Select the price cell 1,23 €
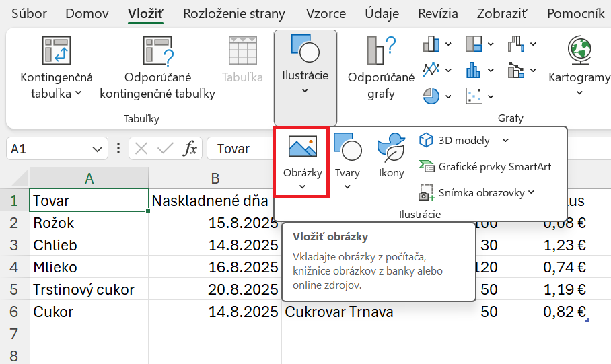 coord(545,245)
